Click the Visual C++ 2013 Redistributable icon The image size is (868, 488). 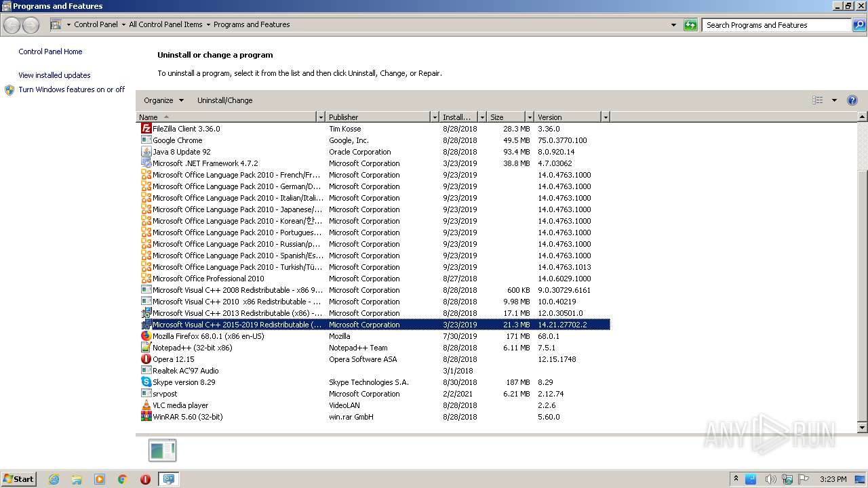(146, 313)
